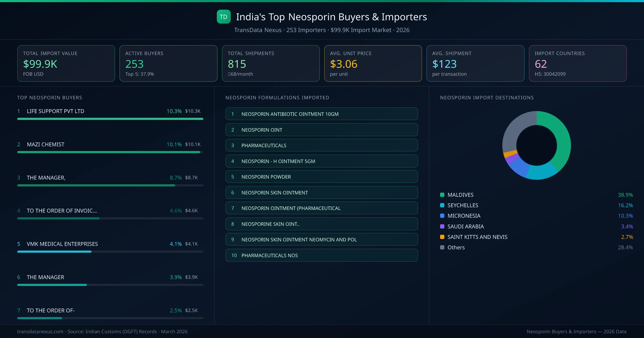
Task: Click Mazi Chemist progress bar
Action: click(109, 152)
